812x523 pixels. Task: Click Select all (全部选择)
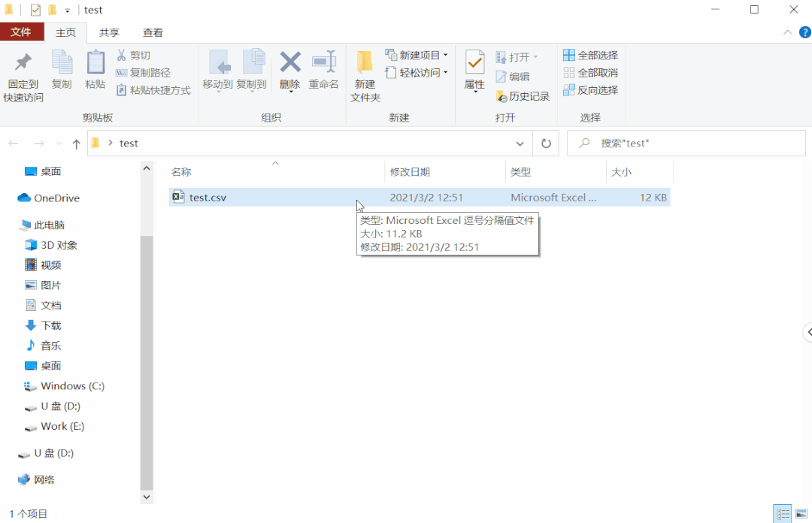pos(591,55)
